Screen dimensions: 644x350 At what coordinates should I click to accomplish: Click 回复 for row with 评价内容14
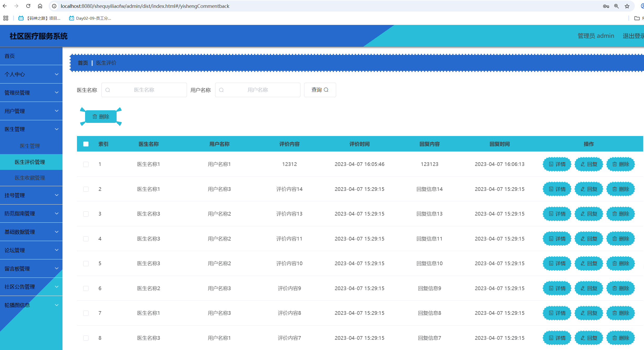pyautogui.click(x=589, y=189)
